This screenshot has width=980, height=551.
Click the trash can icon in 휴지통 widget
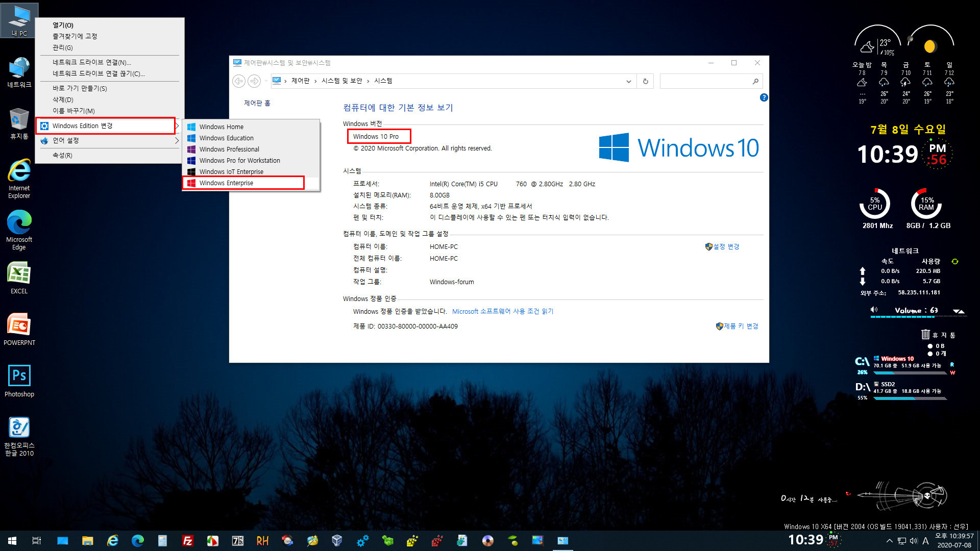coord(925,335)
